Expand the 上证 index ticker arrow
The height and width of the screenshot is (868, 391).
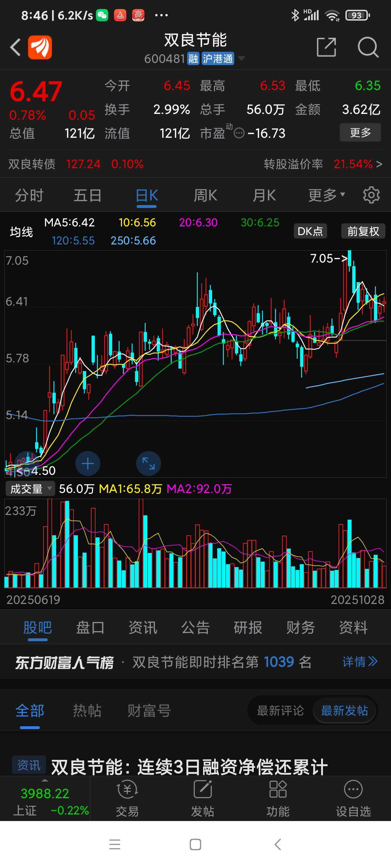pos(45,780)
